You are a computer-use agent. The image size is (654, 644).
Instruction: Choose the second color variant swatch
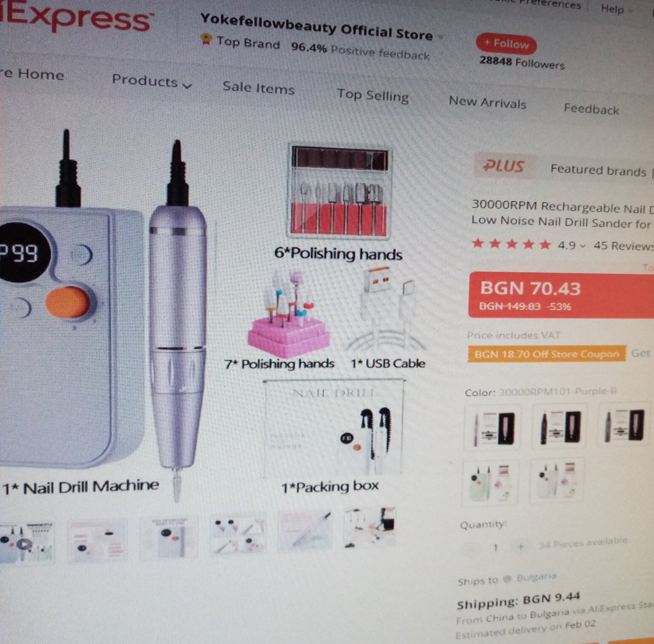tap(560, 428)
